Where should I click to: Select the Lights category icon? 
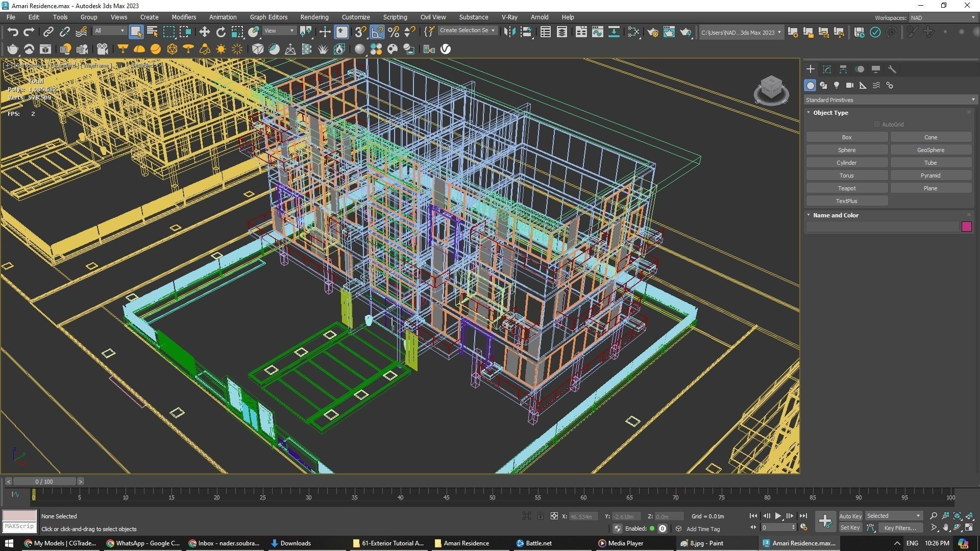(x=836, y=85)
